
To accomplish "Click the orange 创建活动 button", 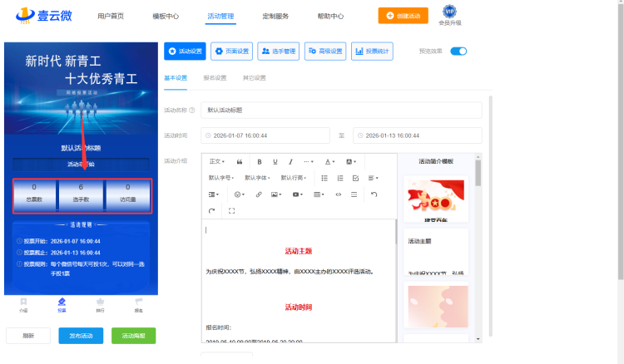I will (409, 16).
